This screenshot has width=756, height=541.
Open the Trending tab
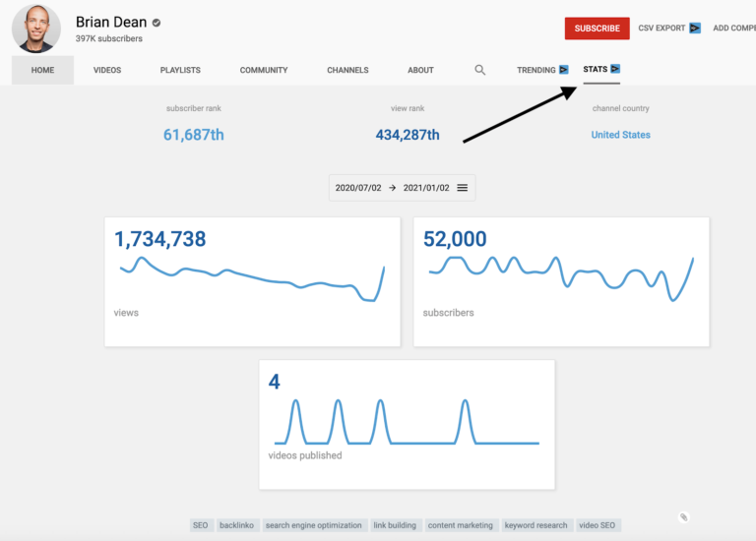point(542,70)
